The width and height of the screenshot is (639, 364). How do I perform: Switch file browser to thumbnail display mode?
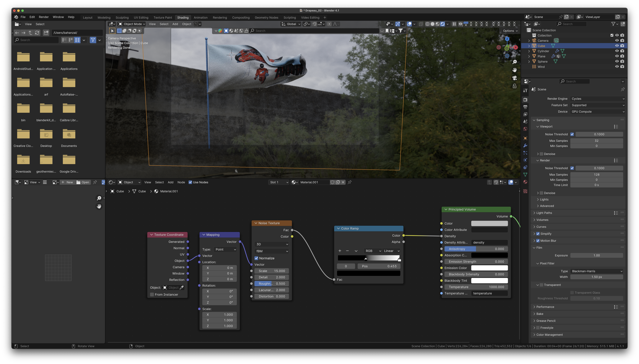77,40
